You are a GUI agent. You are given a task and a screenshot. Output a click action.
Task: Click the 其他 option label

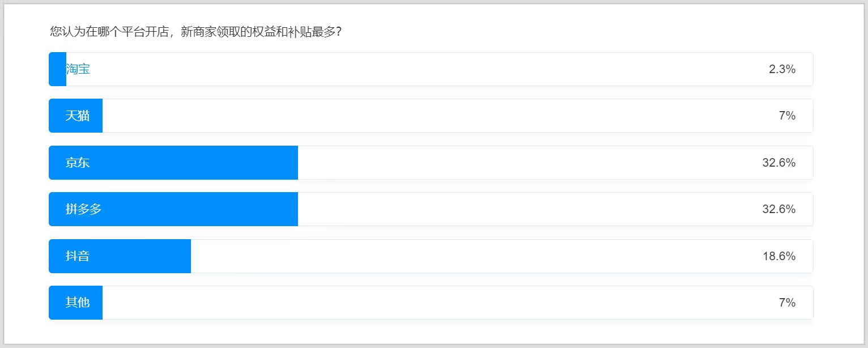78,303
